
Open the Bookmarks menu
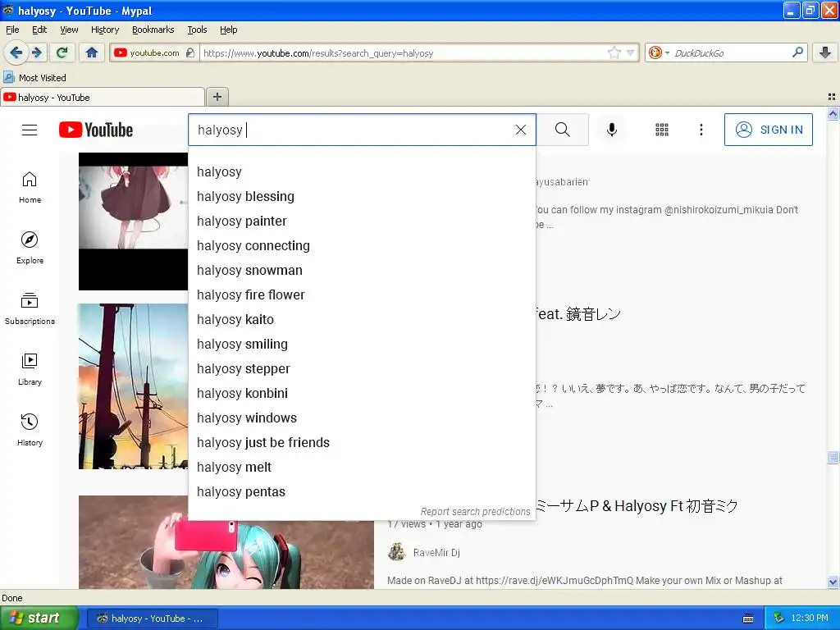[153, 30]
